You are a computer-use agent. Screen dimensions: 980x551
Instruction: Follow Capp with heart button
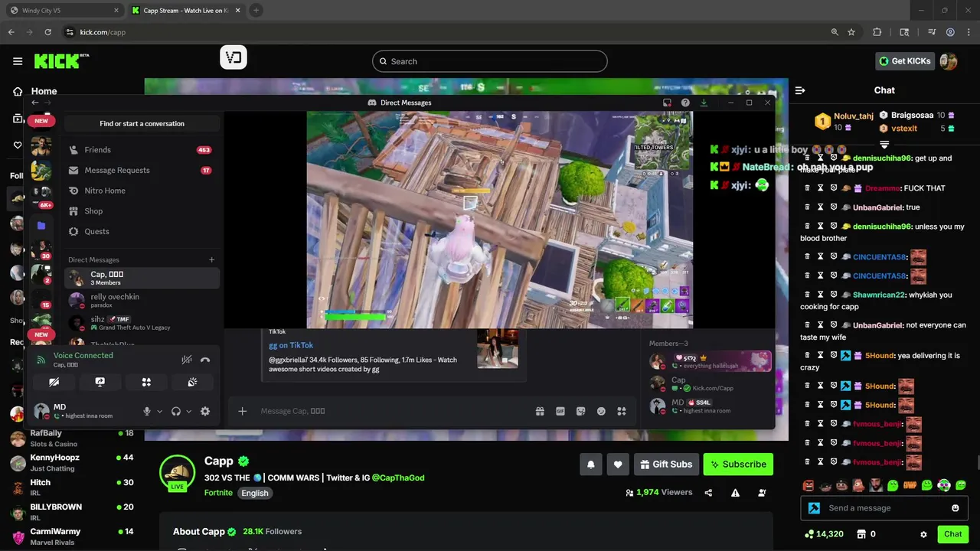618,464
